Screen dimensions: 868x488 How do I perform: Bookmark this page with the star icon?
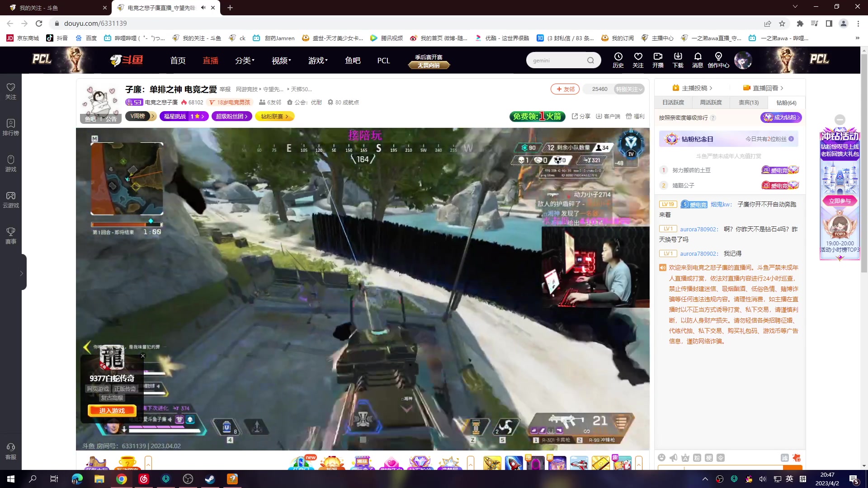click(x=782, y=23)
